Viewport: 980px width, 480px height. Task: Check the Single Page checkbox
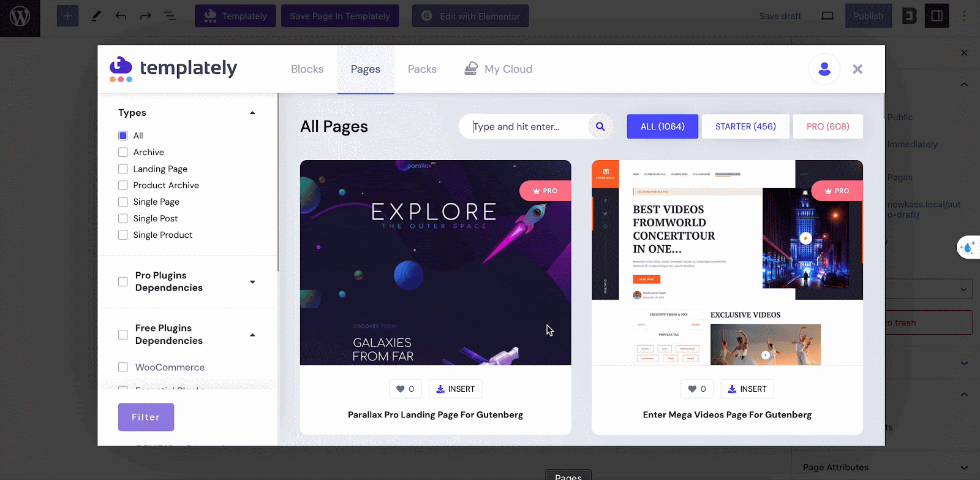coord(123,202)
